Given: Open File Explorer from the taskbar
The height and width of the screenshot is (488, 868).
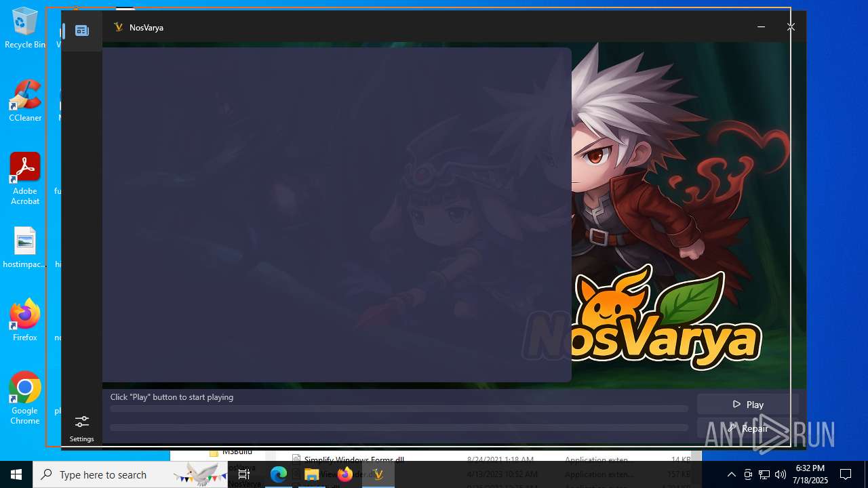Looking at the screenshot, I should point(312,474).
